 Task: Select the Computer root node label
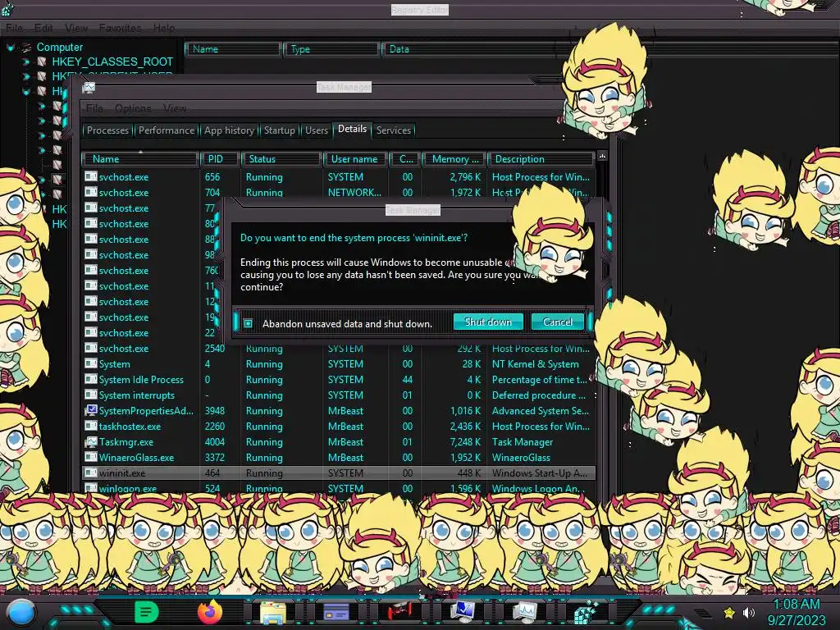(59, 47)
